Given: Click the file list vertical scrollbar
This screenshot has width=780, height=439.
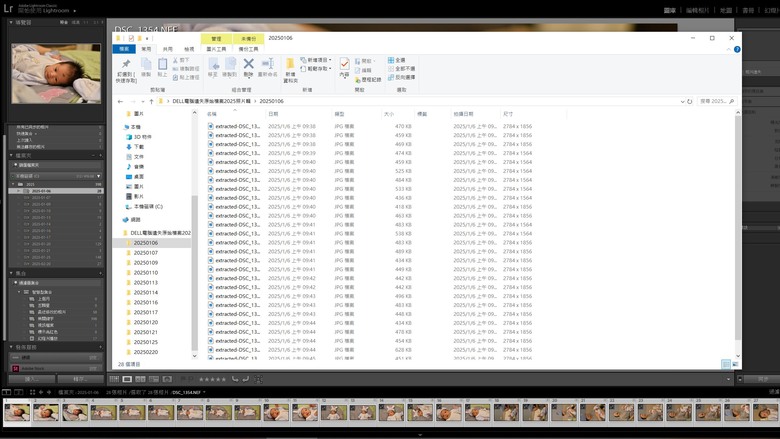Looking at the screenshot, I should click(738, 232).
